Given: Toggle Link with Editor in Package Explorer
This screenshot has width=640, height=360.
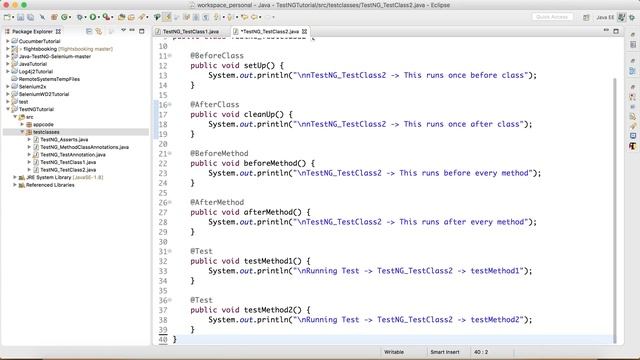Looking at the screenshot, I should [99, 31].
